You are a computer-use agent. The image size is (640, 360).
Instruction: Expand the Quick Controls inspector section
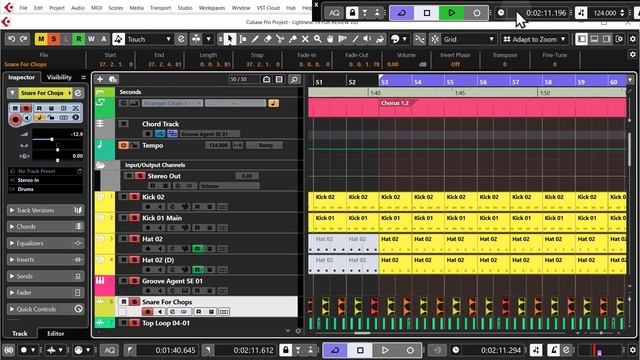45,309
